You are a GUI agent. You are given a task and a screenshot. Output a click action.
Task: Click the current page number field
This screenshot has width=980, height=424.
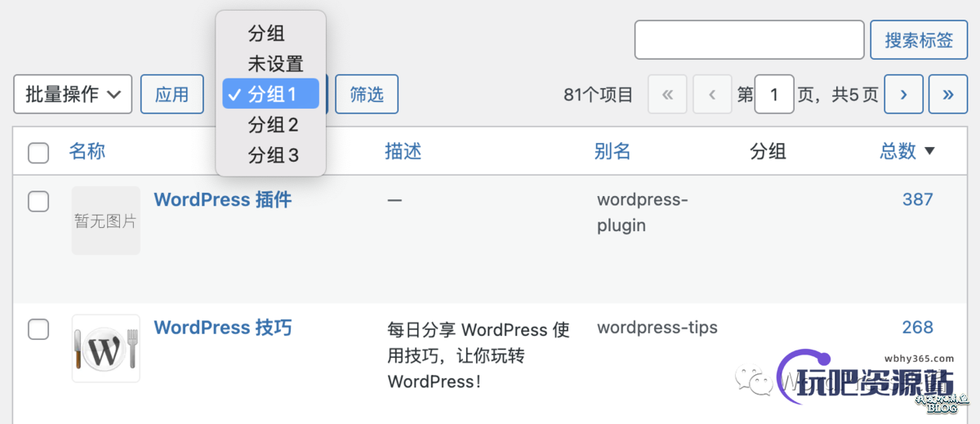tap(774, 94)
